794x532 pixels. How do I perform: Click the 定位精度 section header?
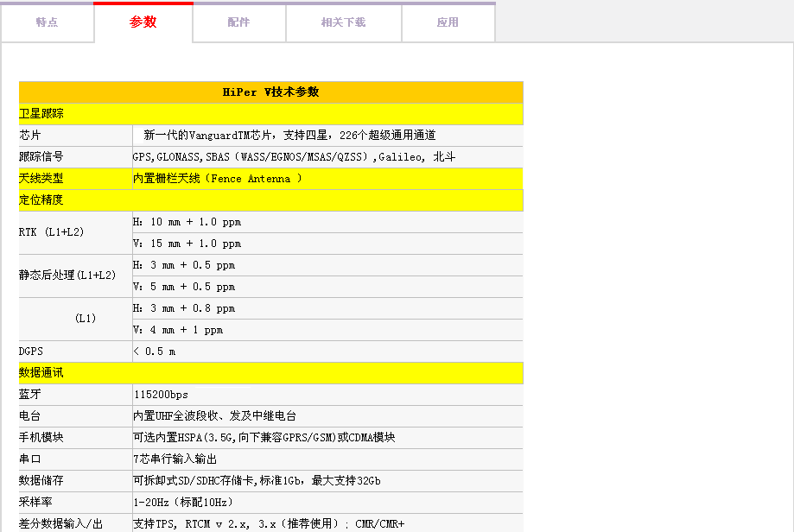(x=41, y=200)
